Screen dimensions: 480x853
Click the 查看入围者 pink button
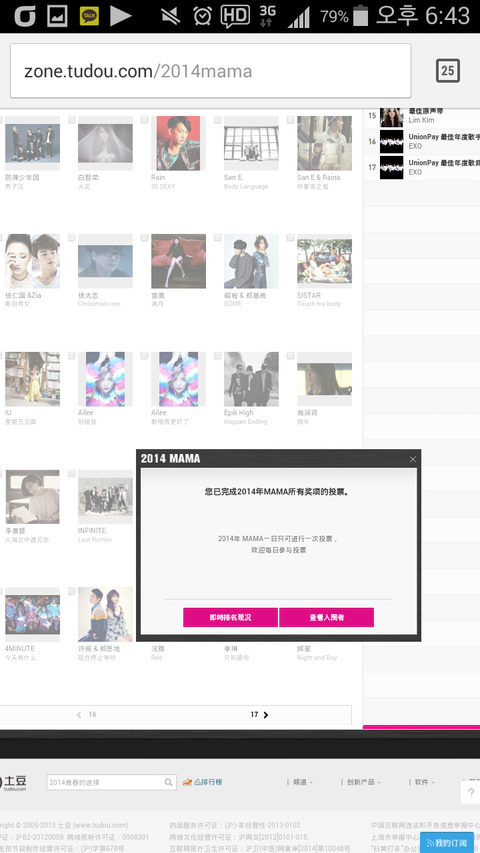327,617
